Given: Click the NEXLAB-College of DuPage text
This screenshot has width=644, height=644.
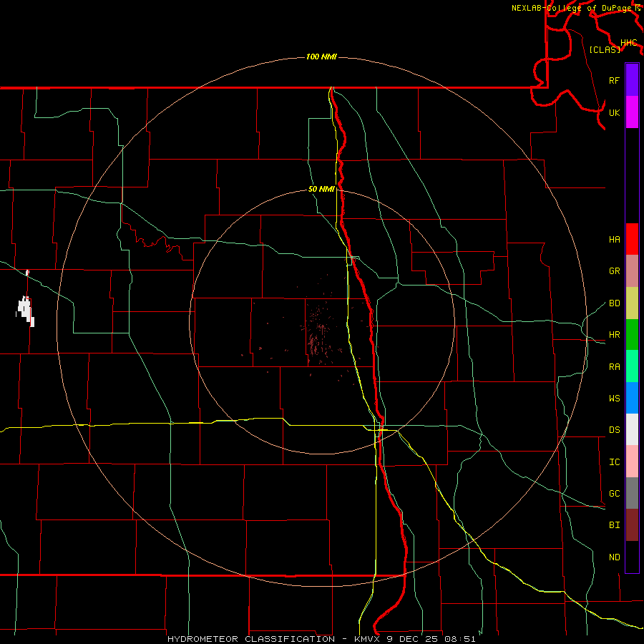Looking at the screenshot, I should click(x=571, y=8).
